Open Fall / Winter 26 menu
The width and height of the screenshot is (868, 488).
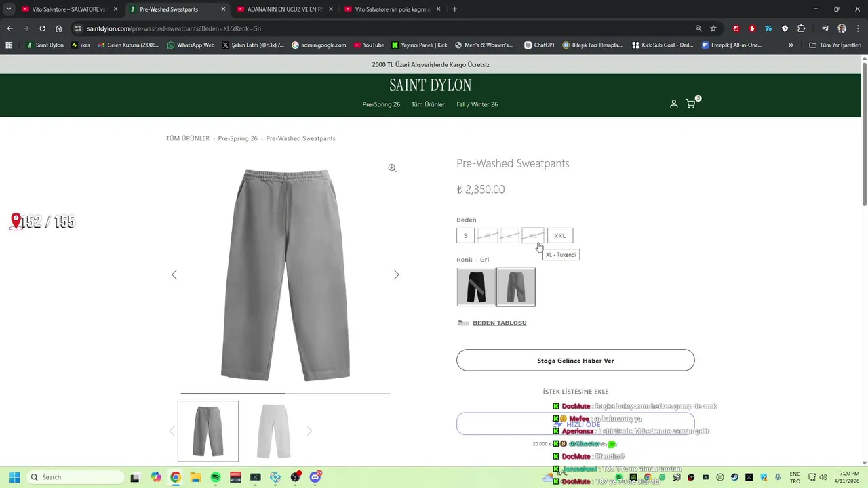click(x=477, y=104)
